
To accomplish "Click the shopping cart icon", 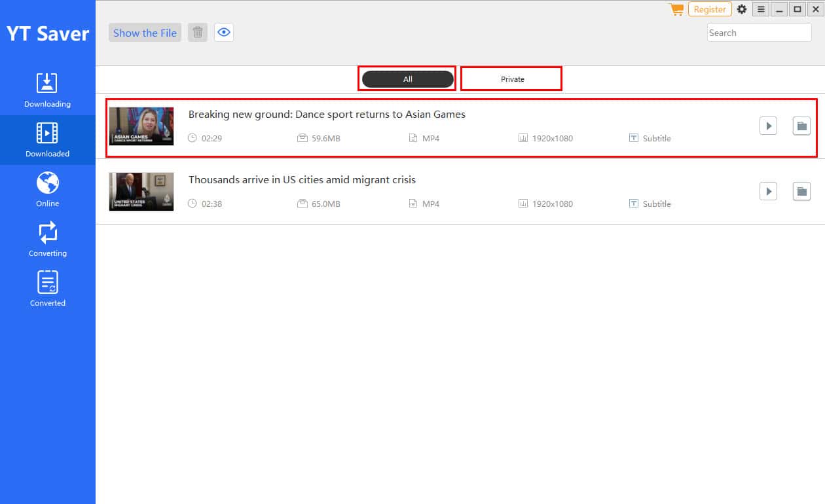I will click(676, 9).
